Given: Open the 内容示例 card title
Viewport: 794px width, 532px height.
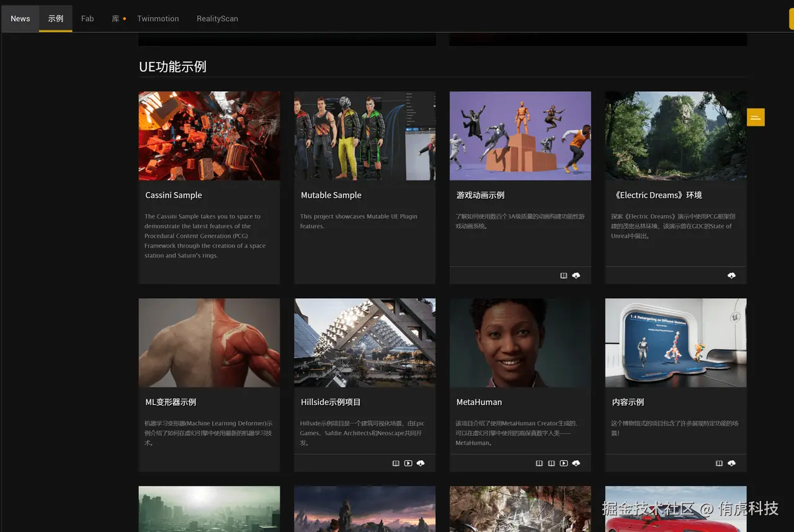Looking at the screenshot, I should 628,402.
